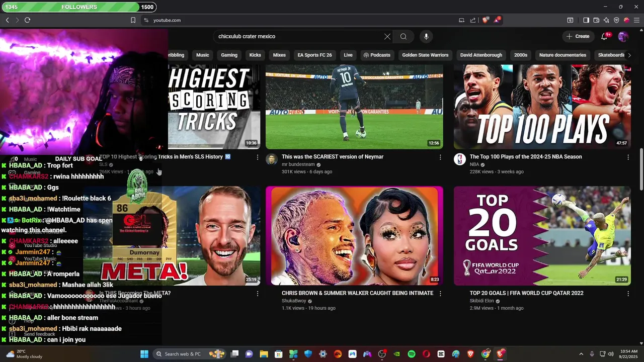644x362 pixels.
Task: Open the NBA channel avatar
Action: (460, 159)
